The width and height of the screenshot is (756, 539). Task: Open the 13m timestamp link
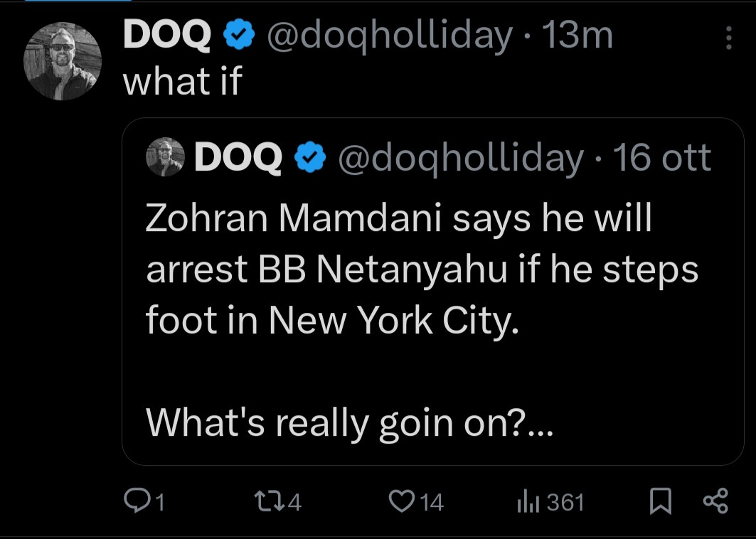coord(577,36)
